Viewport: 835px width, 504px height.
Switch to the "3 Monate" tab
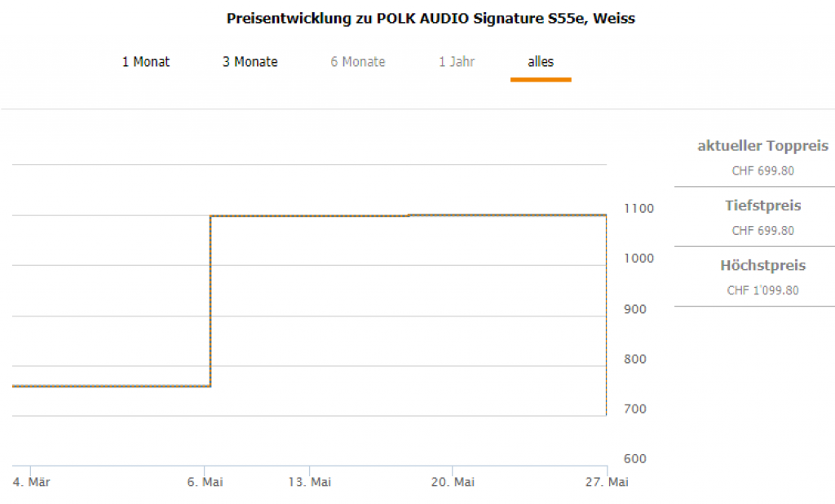pyautogui.click(x=250, y=62)
